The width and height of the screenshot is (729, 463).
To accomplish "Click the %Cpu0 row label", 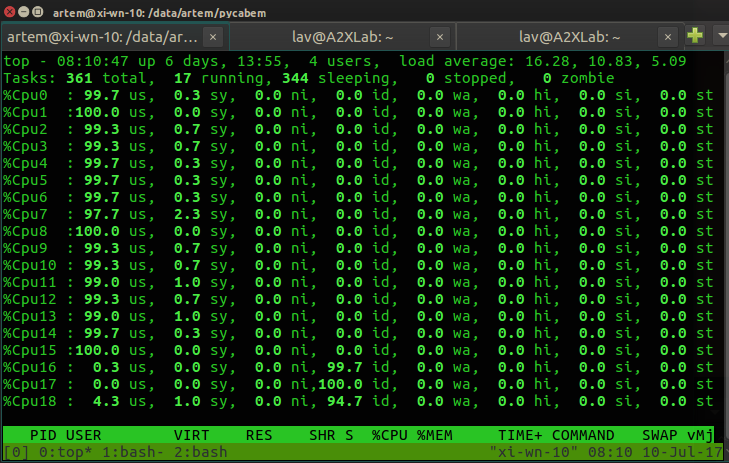I will coord(25,95).
